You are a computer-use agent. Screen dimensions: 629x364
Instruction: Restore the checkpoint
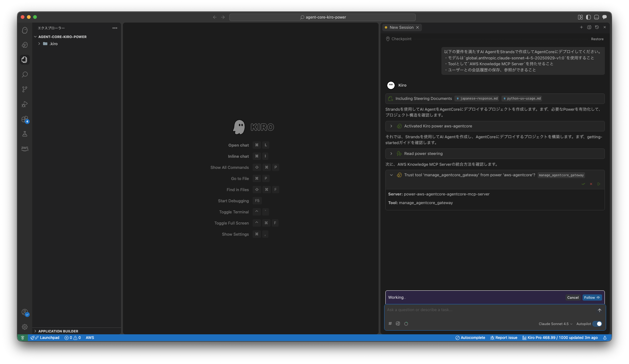point(597,39)
